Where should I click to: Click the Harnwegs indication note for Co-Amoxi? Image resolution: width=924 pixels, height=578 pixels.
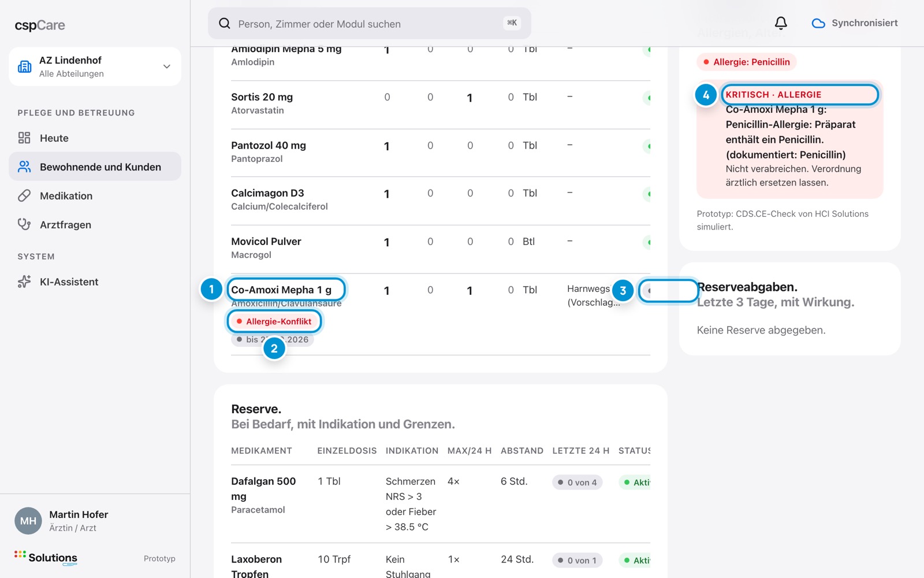tap(594, 295)
